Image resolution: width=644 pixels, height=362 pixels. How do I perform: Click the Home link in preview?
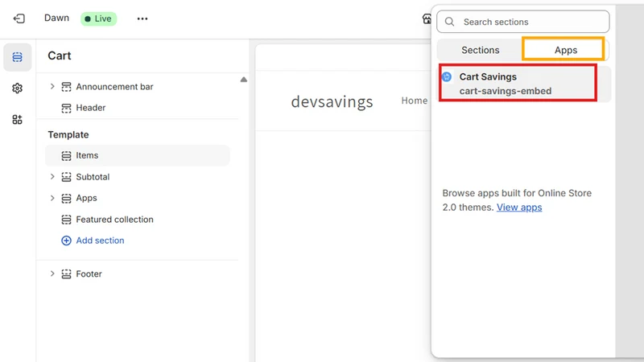click(x=415, y=101)
